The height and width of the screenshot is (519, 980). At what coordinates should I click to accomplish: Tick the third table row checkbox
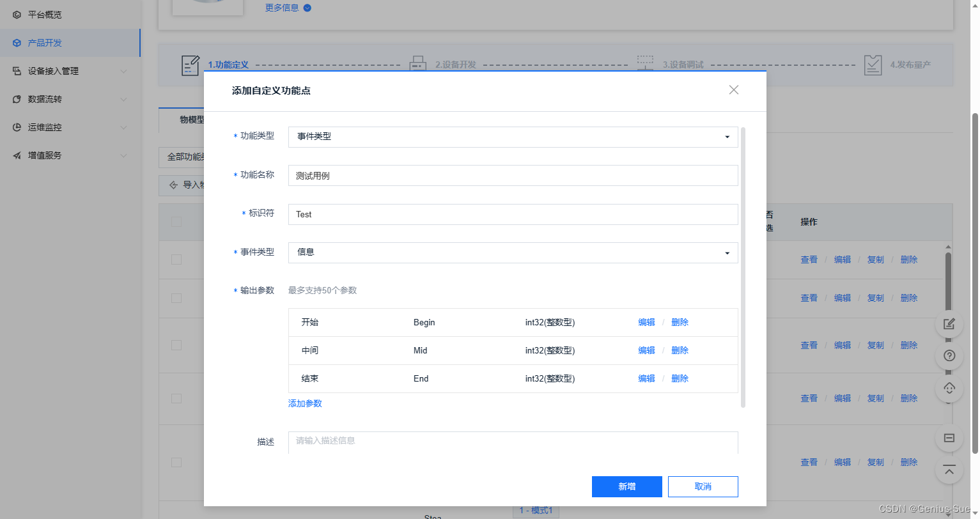[176, 345]
